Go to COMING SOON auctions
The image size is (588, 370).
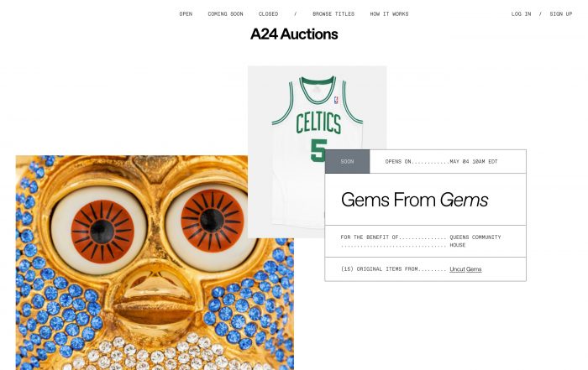[225, 14]
